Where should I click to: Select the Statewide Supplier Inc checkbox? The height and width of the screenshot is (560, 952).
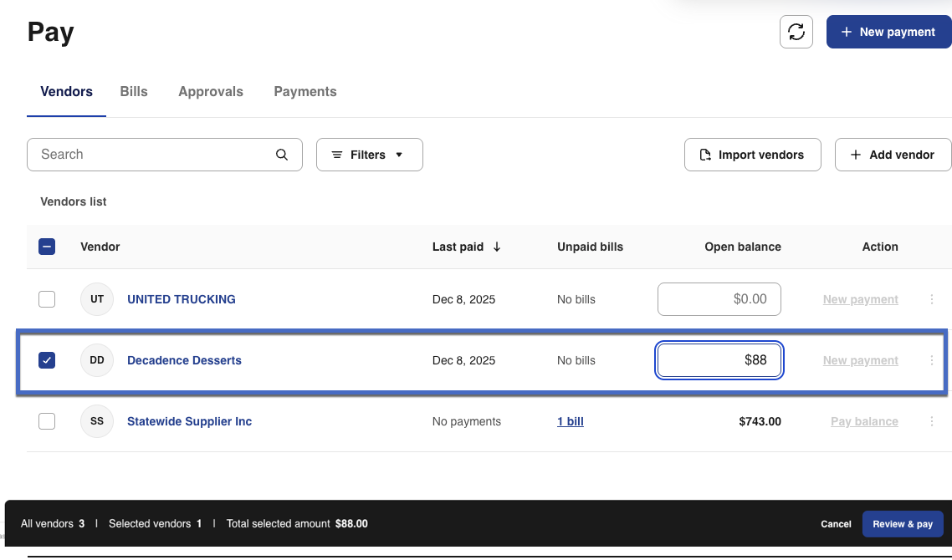(47, 421)
